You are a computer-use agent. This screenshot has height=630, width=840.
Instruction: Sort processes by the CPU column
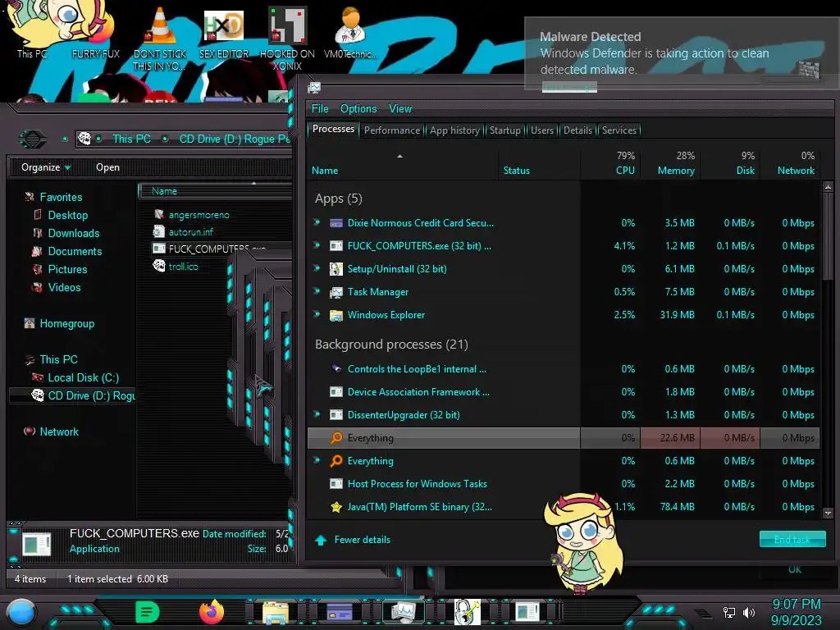point(612,163)
